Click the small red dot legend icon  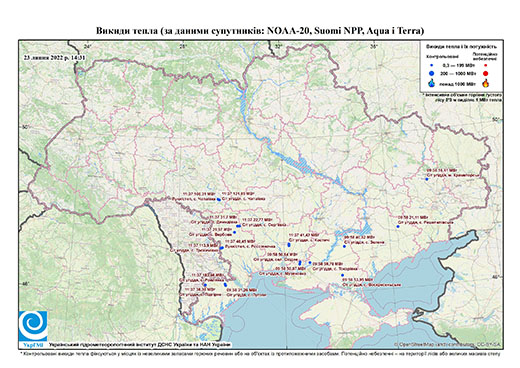[485, 66]
